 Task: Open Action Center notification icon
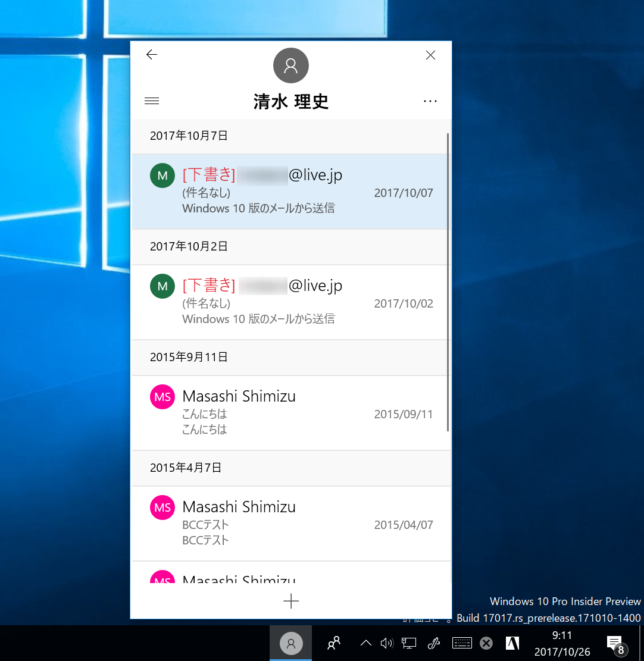tap(617, 645)
